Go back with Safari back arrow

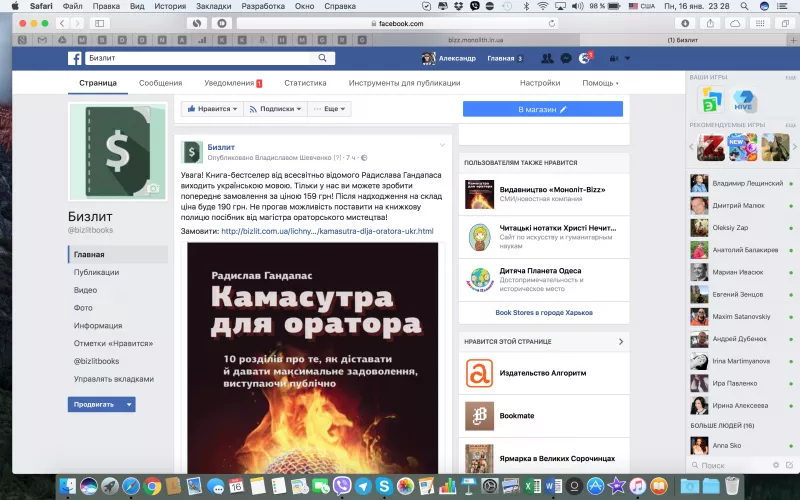pyautogui.click(x=62, y=23)
